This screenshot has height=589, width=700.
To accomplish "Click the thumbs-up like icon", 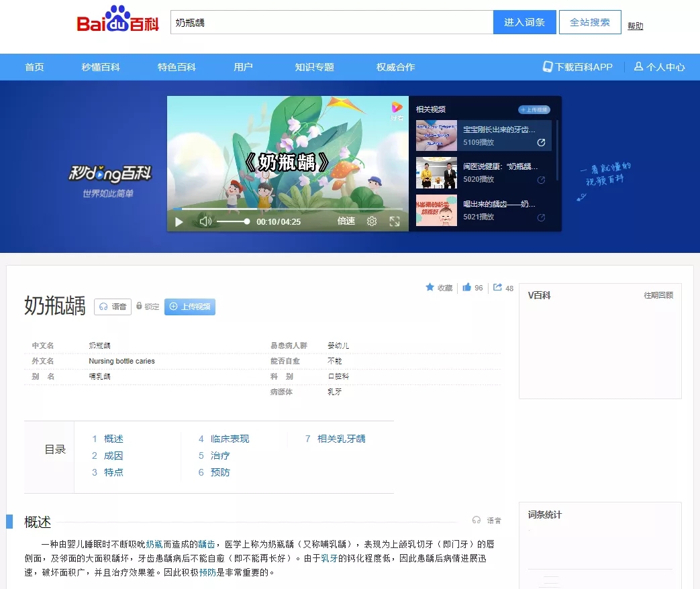I will pyautogui.click(x=467, y=288).
